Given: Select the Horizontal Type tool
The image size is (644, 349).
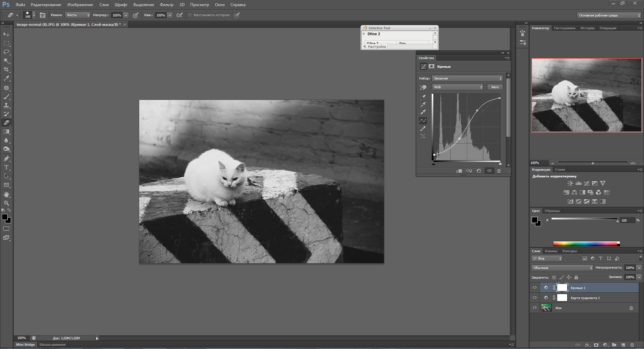Looking at the screenshot, I should [6, 167].
